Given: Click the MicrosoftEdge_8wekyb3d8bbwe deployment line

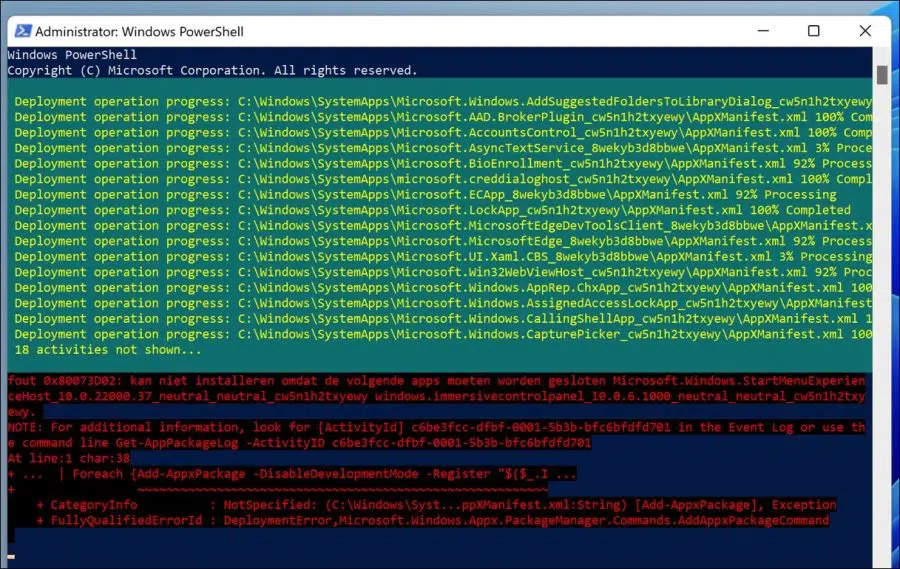Looking at the screenshot, I should [443, 241].
